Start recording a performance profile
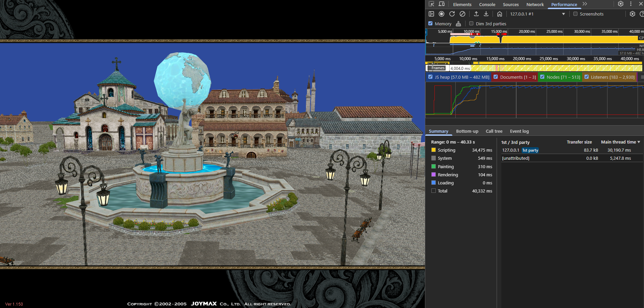The image size is (644, 308). pyautogui.click(x=442, y=14)
